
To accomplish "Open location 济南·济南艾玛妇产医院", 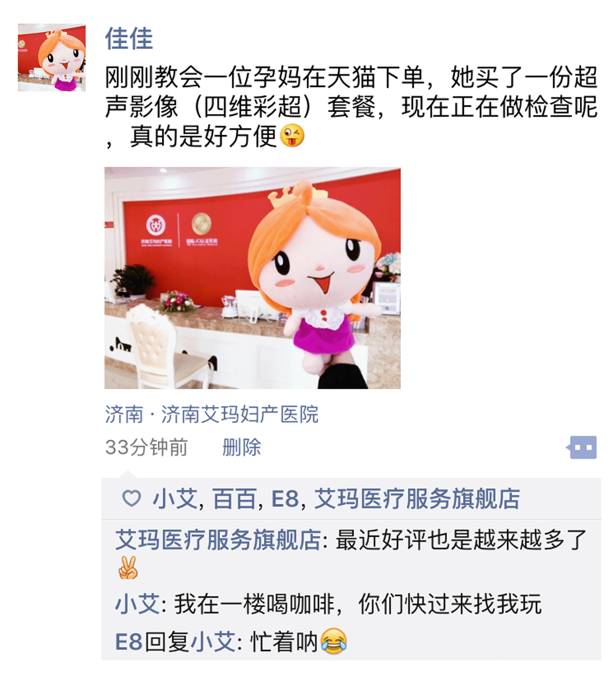I will (212, 415).
